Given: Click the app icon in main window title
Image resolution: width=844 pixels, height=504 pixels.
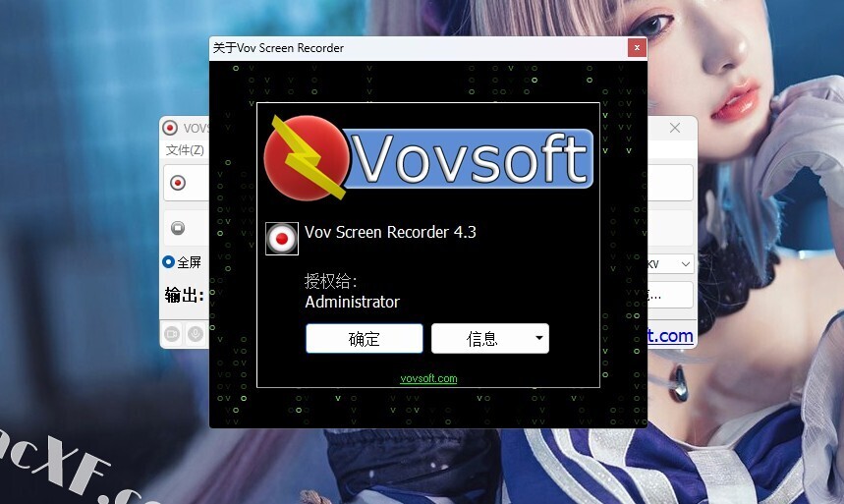Looking at the screenshot, I should [x=170, y=128].
